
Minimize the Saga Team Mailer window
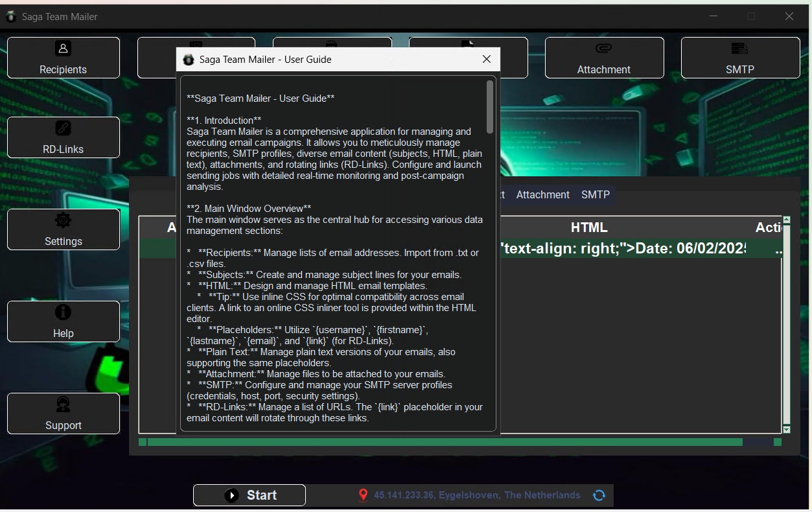coord(713,16)
